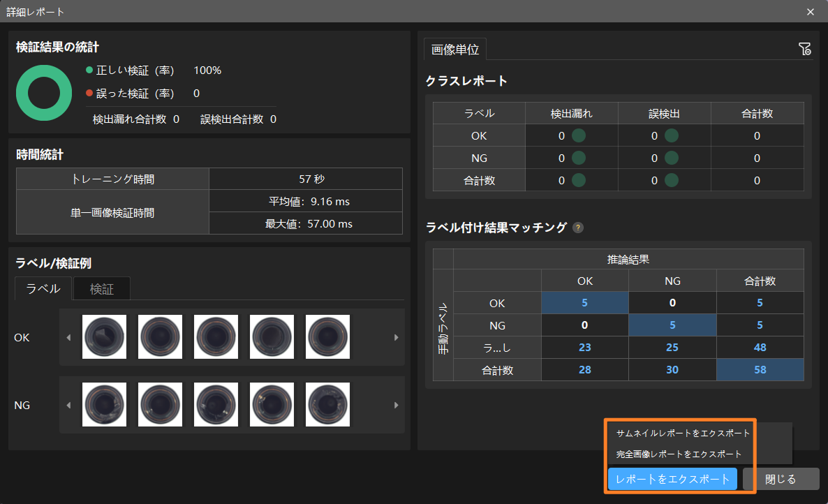Click 検出漏れ column header in class report

click(x=571, y=114)
